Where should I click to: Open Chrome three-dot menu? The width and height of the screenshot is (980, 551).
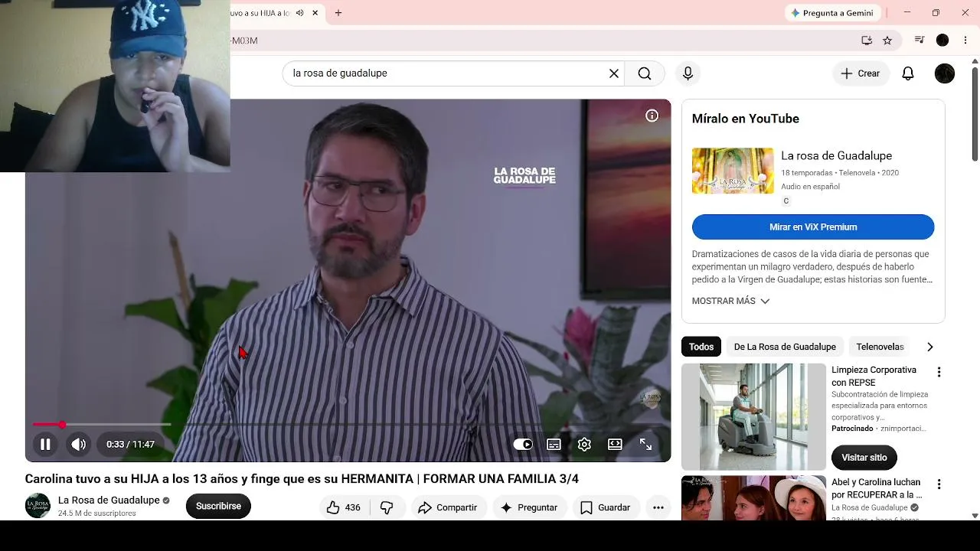(966, 41)
